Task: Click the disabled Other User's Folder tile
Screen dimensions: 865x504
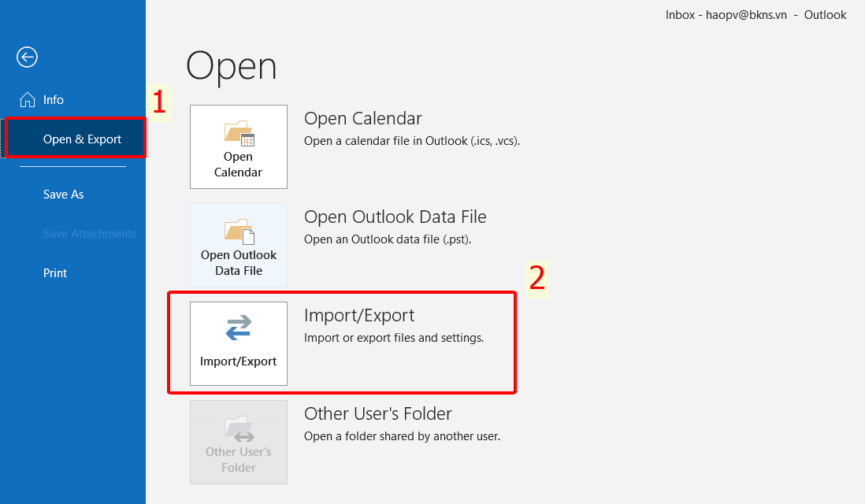Action: (238, 442)
